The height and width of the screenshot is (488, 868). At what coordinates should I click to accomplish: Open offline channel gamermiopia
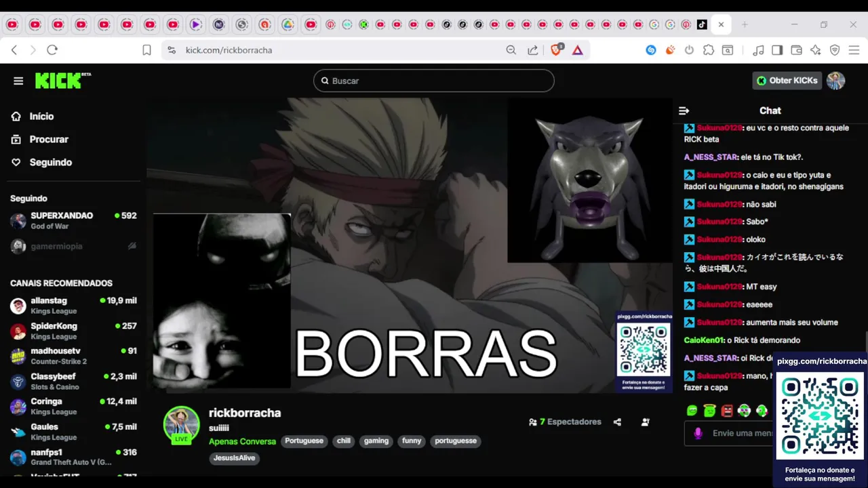73,246
